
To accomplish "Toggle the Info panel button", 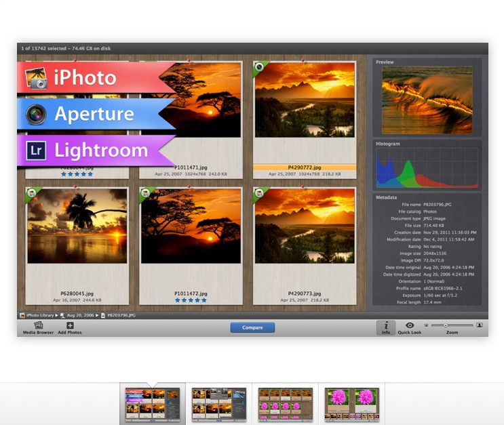I will [386, 327].
